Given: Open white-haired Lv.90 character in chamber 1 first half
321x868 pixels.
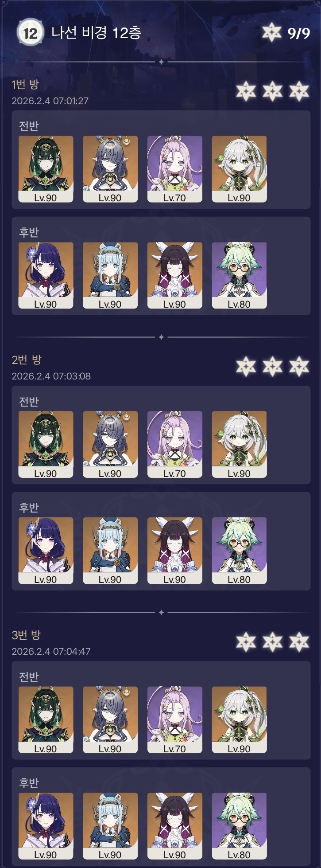Looking at the screenshot, I should click(239, 169).
